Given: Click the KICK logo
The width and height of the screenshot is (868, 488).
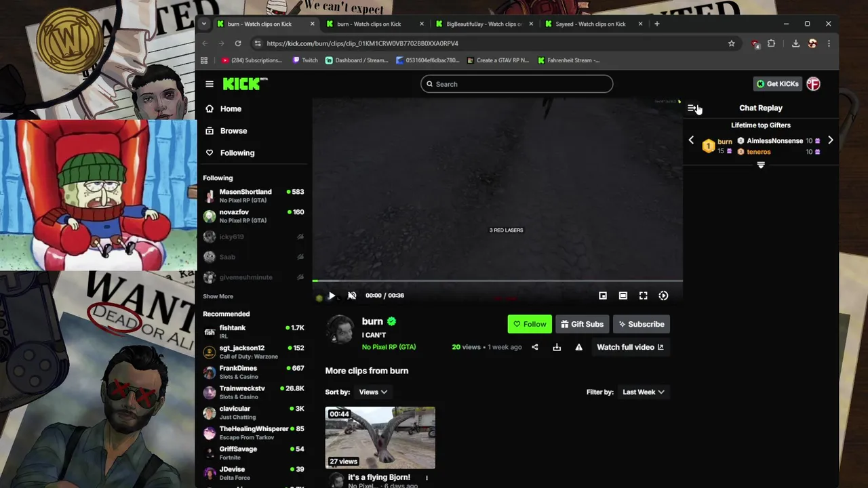Looking at the screenshot, I should pos(245,84).
